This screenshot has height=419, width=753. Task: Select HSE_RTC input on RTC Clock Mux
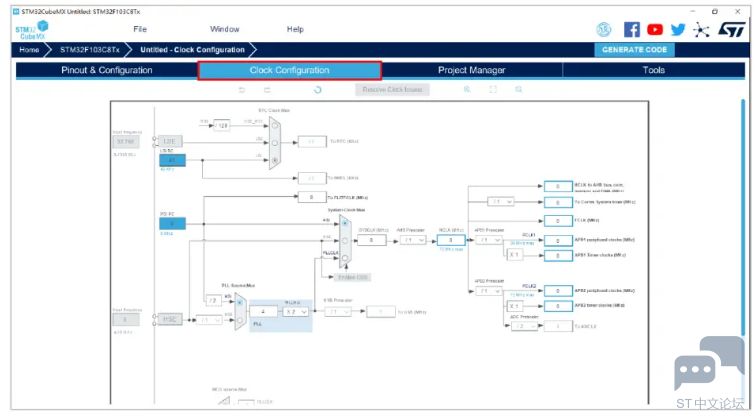coord(275,126)
